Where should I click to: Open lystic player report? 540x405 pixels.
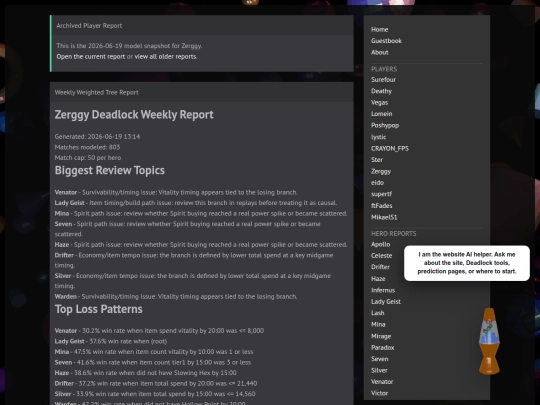point(378,137)
